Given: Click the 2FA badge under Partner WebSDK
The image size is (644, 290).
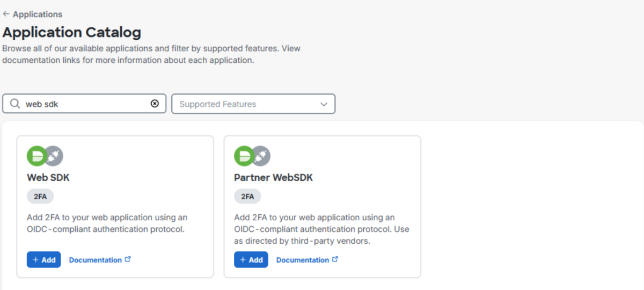Looking at the screenshot, I should coord(247,197).
